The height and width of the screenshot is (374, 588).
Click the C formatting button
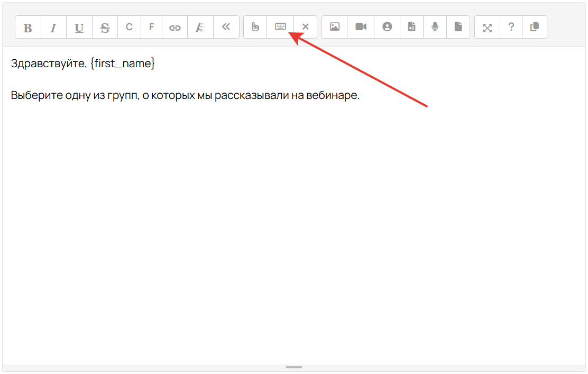tap(129, 27)
